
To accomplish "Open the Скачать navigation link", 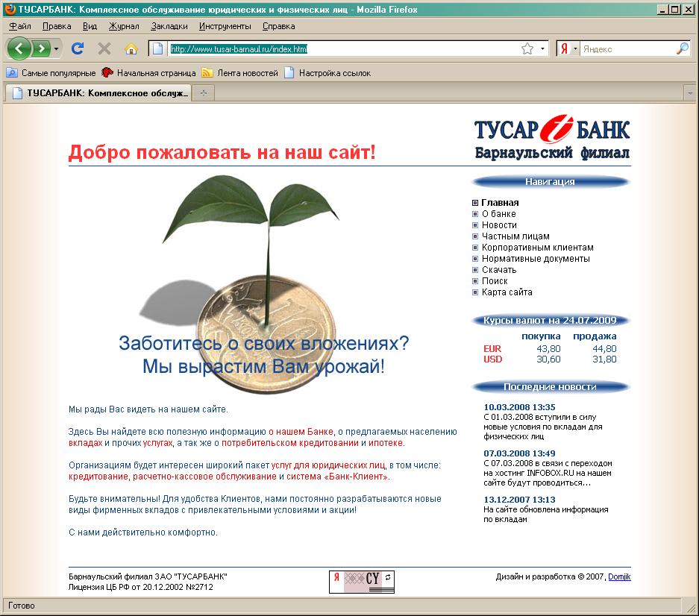I will pos(499,270).
